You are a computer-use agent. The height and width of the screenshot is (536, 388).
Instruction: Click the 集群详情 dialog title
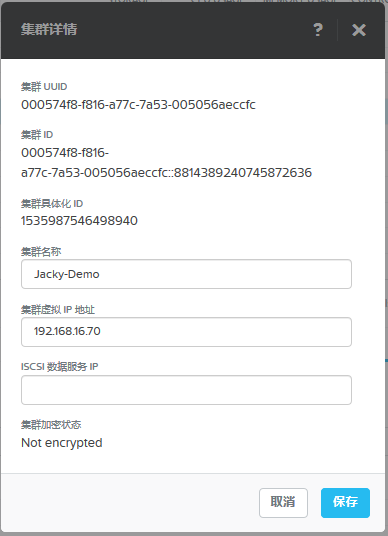49,29
